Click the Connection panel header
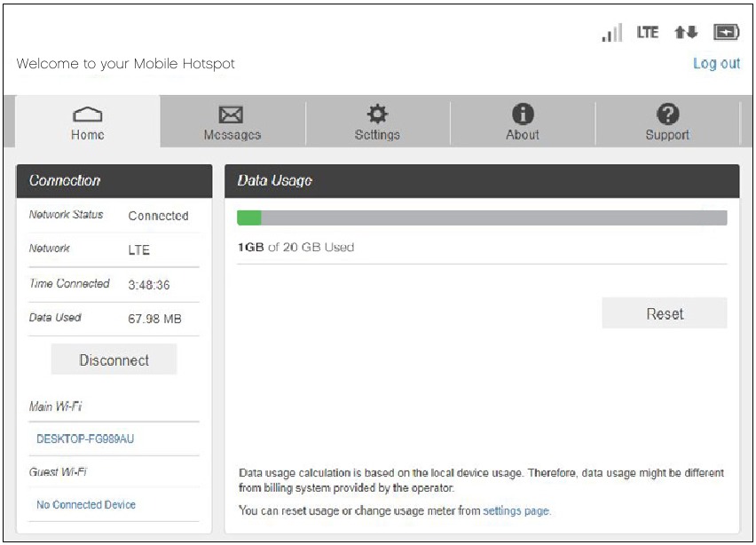 tap(114, 180)
